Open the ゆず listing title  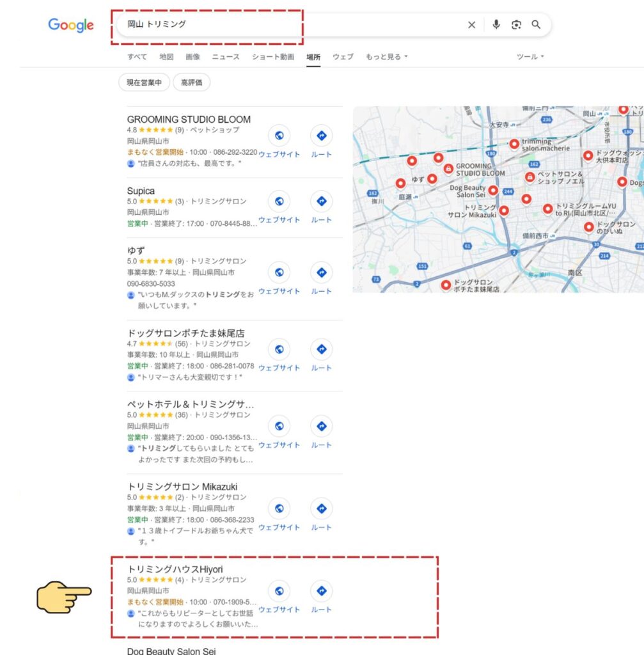click(x=136, y=251)
